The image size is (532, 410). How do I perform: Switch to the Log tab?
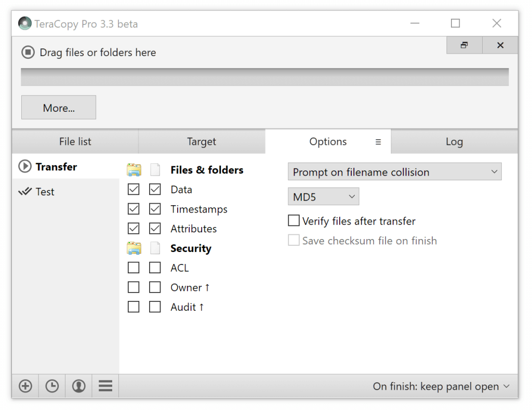tap(455, 141)
